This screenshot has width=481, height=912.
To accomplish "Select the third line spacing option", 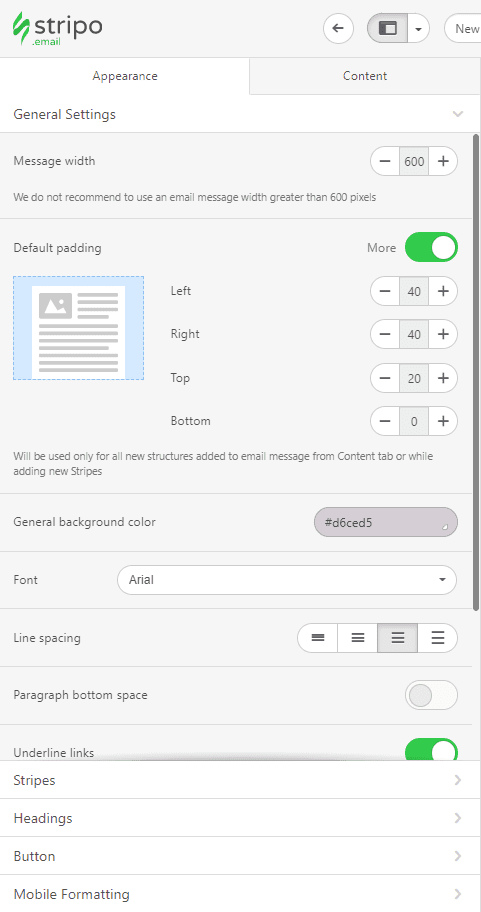I will tap(398, 638).
